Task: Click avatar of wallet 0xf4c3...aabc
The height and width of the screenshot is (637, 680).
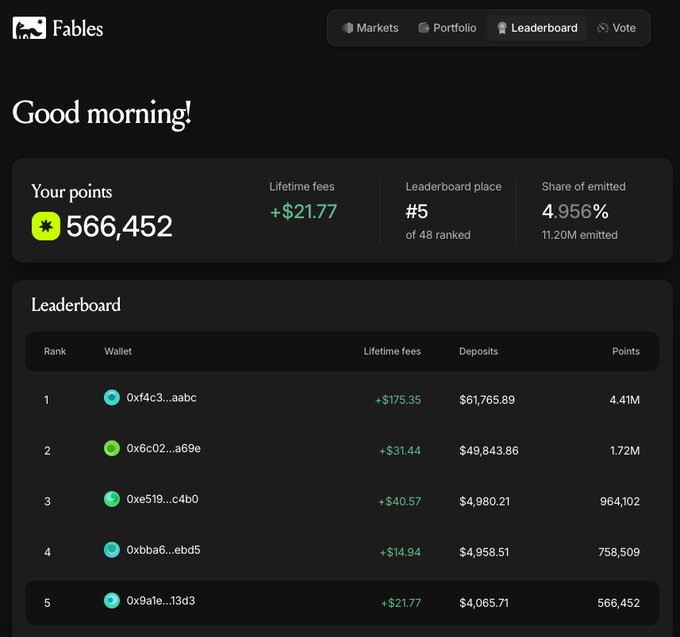Action: click(x=112, y=397)
